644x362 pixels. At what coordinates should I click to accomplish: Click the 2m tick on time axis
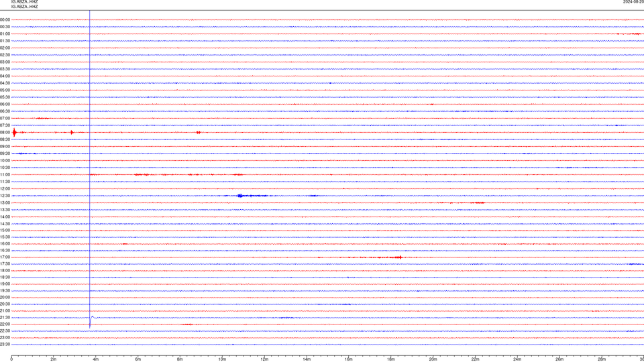(54, 359)
